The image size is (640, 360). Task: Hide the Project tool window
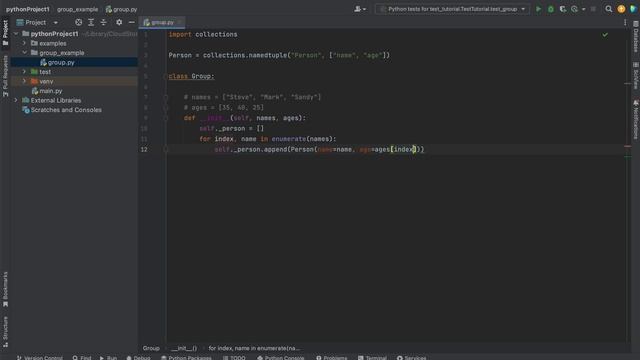pyautogui.click(x=131, y=22)
